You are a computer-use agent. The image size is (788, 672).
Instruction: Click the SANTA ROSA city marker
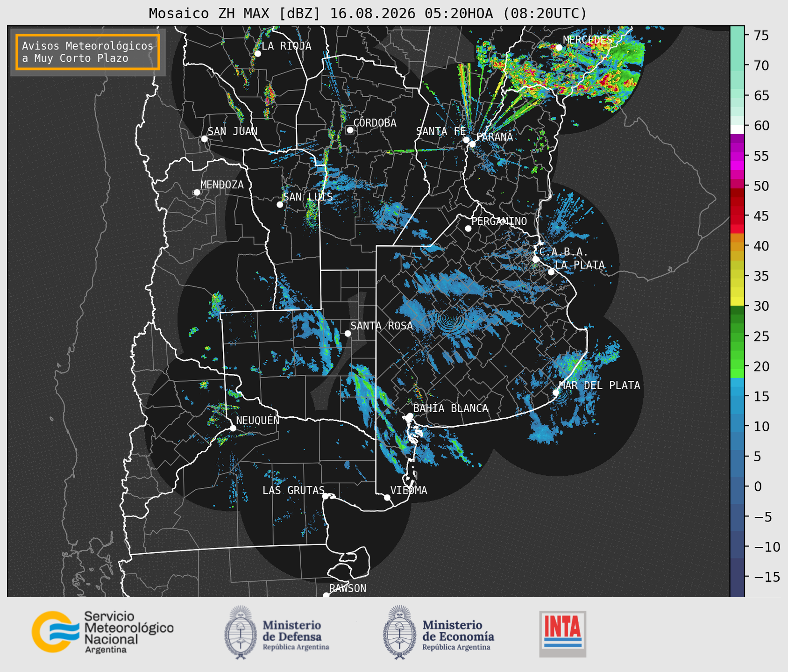pos(348,333)
